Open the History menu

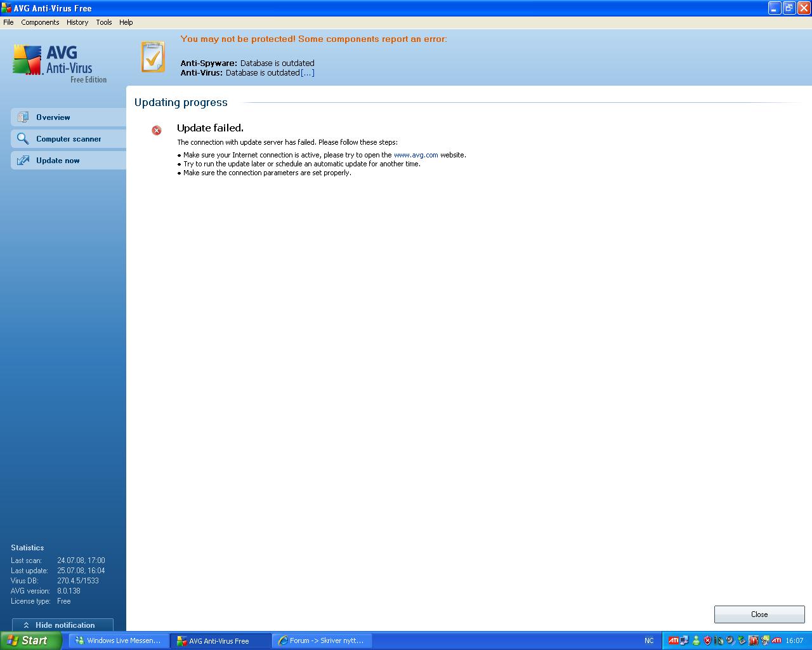pyautogui.click(x=77, y=22)
